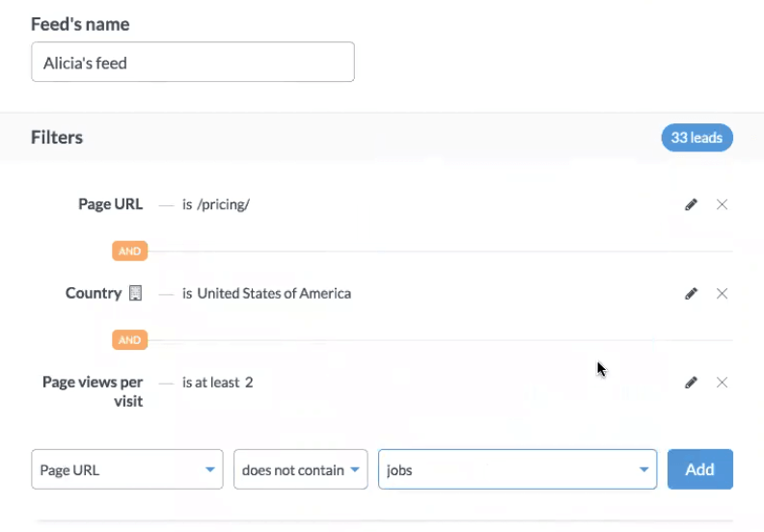The height and width of the screenshot is (532, 764).
Task: Delete the Country filter
Action: click(x=722, y=294)
